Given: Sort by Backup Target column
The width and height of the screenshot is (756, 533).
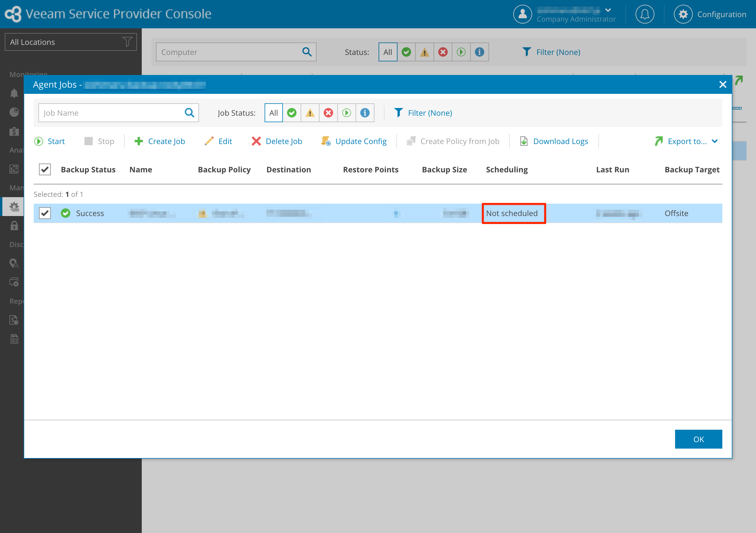Looking at the screenshot, I should point(692,169).
